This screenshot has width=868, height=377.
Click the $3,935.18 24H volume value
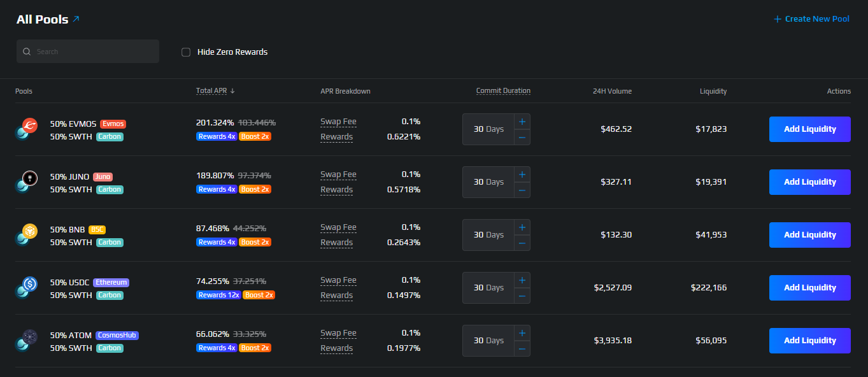[613, 341]
